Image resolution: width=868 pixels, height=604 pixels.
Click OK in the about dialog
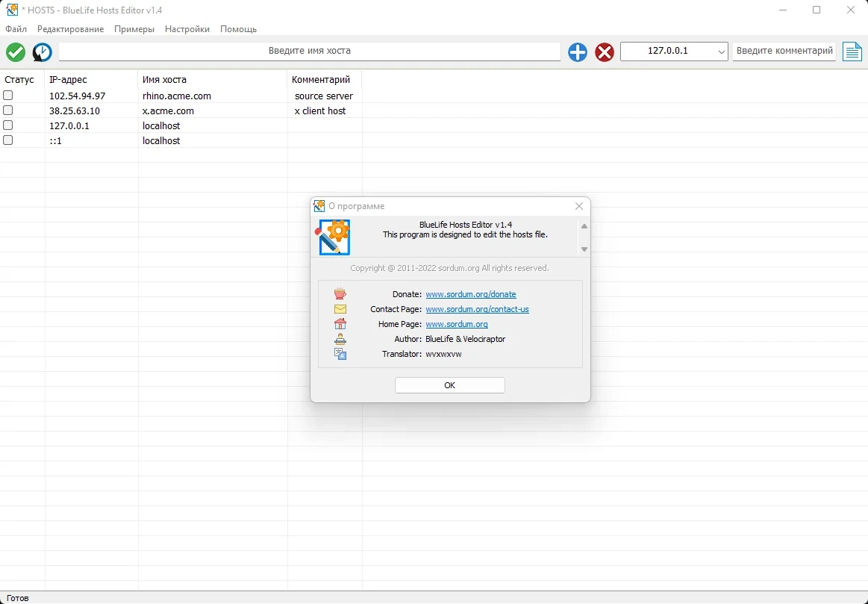(449, 385)
